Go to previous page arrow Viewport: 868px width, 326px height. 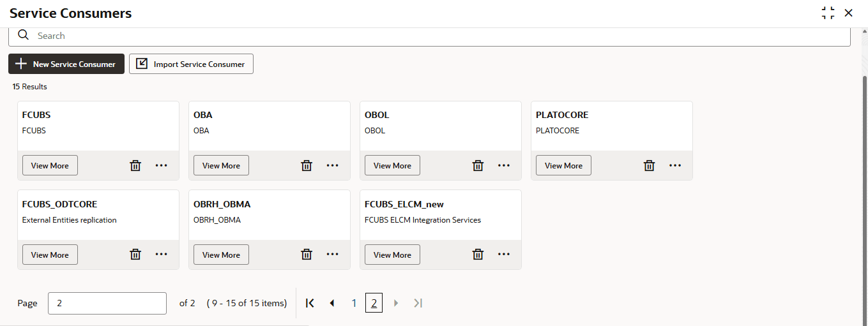pyautogui.click(x=332, y=303)
